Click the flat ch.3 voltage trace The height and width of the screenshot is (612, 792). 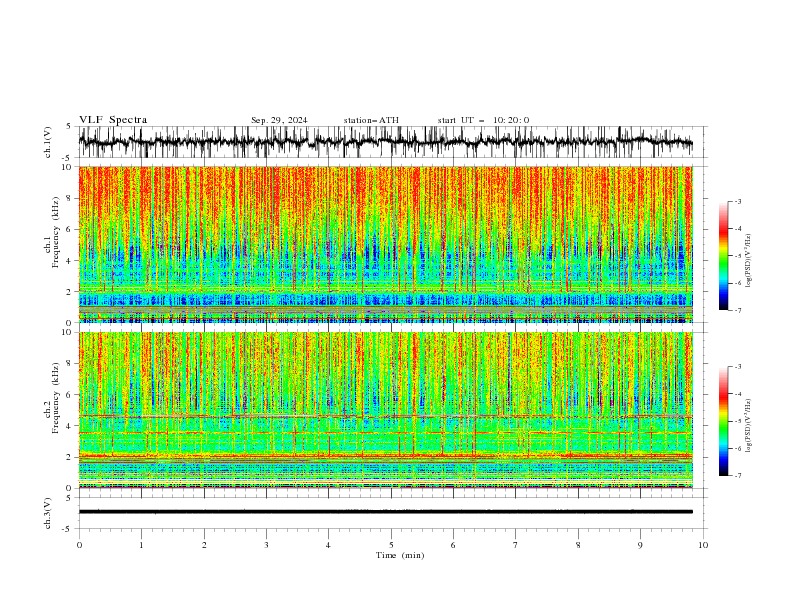(x=385, y=512)
